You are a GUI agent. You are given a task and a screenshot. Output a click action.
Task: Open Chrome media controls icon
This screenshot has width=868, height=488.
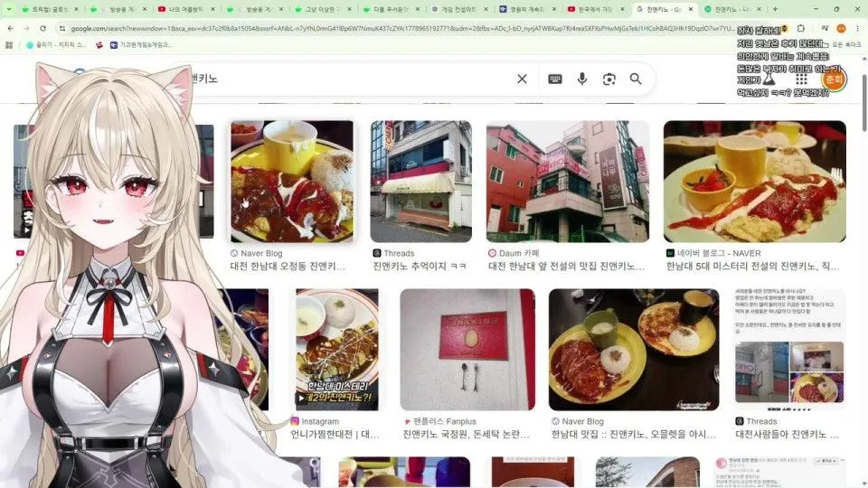(x=825, y=28)
